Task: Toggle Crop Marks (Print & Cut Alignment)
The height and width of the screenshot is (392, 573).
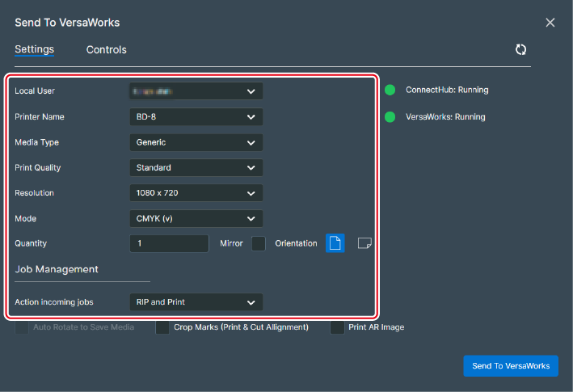Action: pyautogui.click(x=162, y=327)
